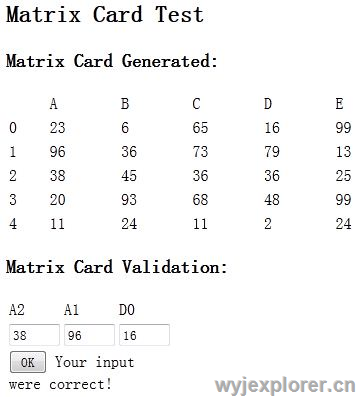Select the table cell containing 79
Viewport: 362px width, 397px height.
point(272,152)
